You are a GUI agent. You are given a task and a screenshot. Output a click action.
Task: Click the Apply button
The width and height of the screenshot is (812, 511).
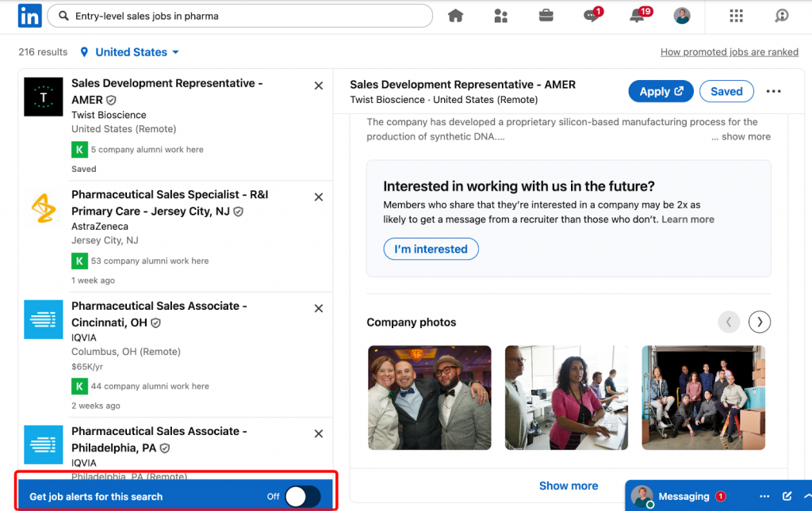[661, 92]
